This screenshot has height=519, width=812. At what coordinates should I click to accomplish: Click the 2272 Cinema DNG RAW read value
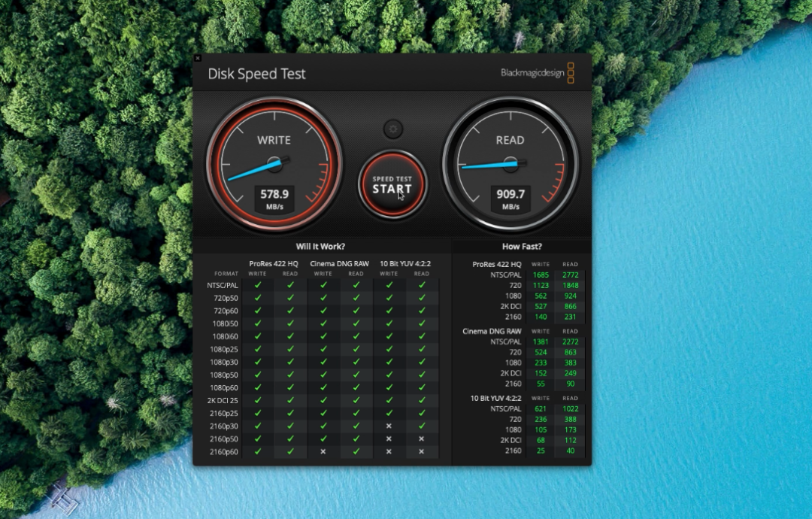[570, 341]
